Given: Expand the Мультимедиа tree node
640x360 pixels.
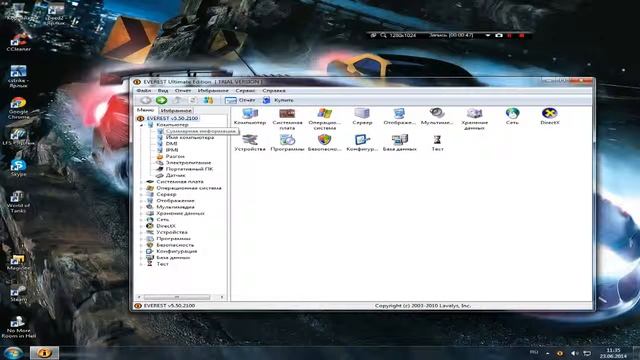Looking at the screenshot, I should pyautogui.click(x=142, y=207).
